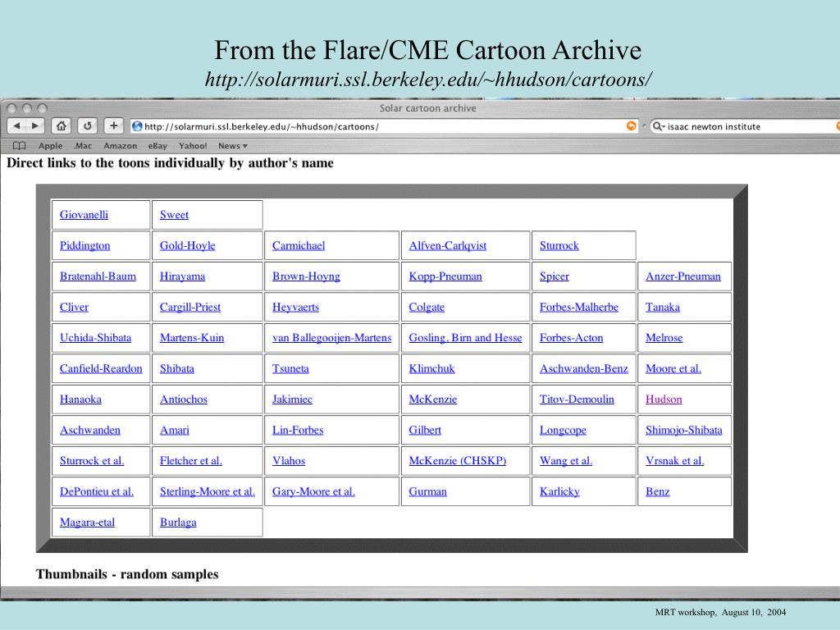Screen dimensions: 840x630
Task: Open the Brown-Hoyng link
Action: pyautogui.click(x=306, y=276)
